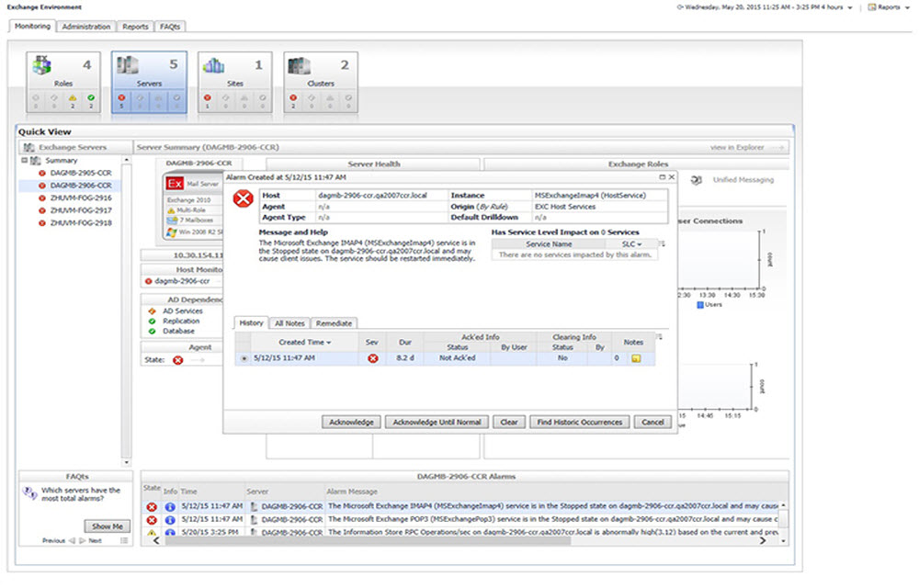Click the warning status icon under Roles tile
The width and height of the screenshot is (919, 588).
73,97
